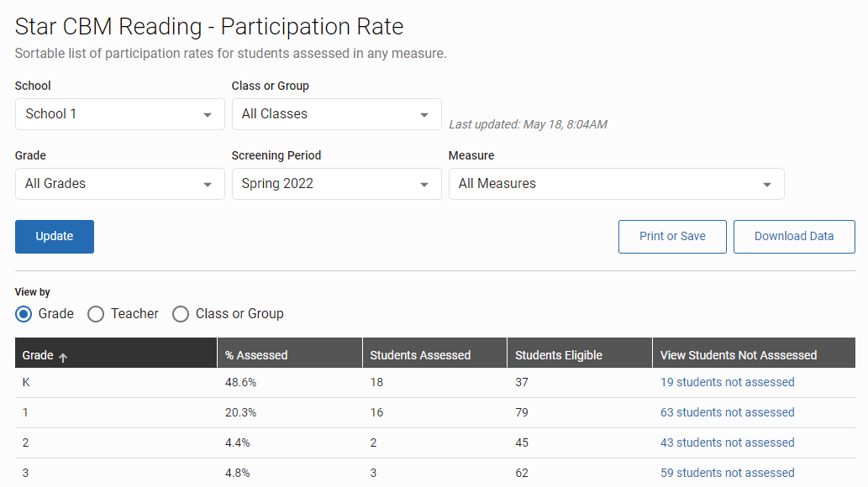The image size is (868, 487).
Task: Select the Grade view radio button
Action: coord(24,314)
